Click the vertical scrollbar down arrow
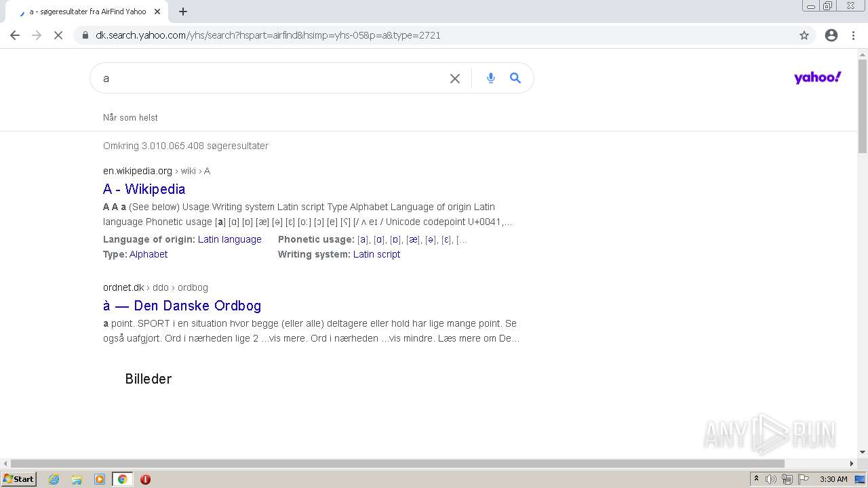 (x=863, y=452)
